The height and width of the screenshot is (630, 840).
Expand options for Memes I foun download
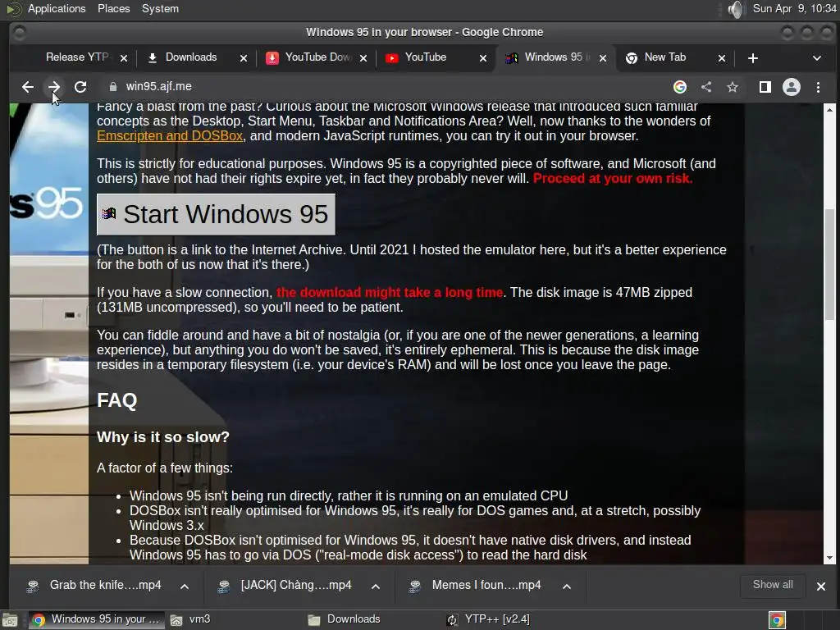click(x=566, y=586)
